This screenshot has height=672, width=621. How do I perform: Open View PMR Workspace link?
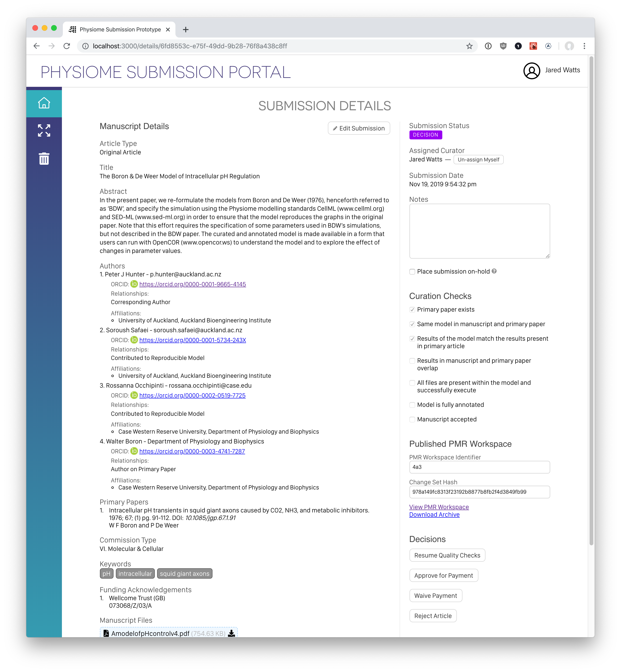click(439, 507)
